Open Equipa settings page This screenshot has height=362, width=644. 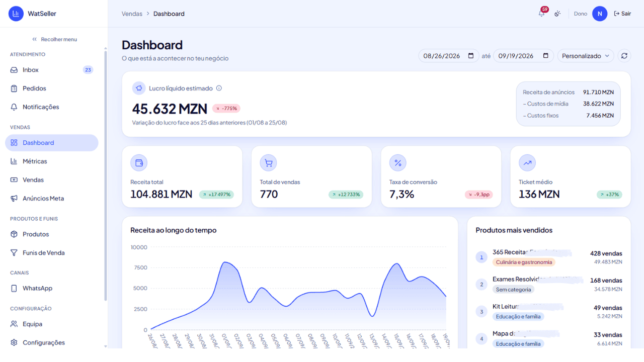[51, 324]
